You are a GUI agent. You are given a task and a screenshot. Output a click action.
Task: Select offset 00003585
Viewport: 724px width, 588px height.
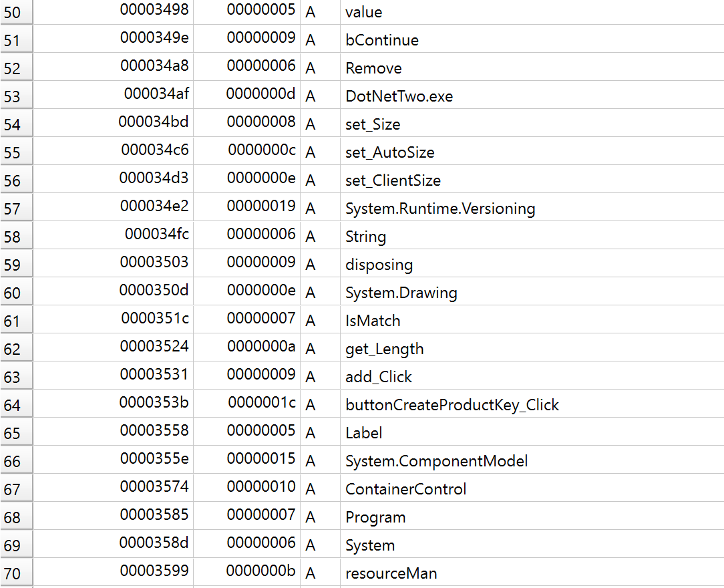[x=154, y=514]
